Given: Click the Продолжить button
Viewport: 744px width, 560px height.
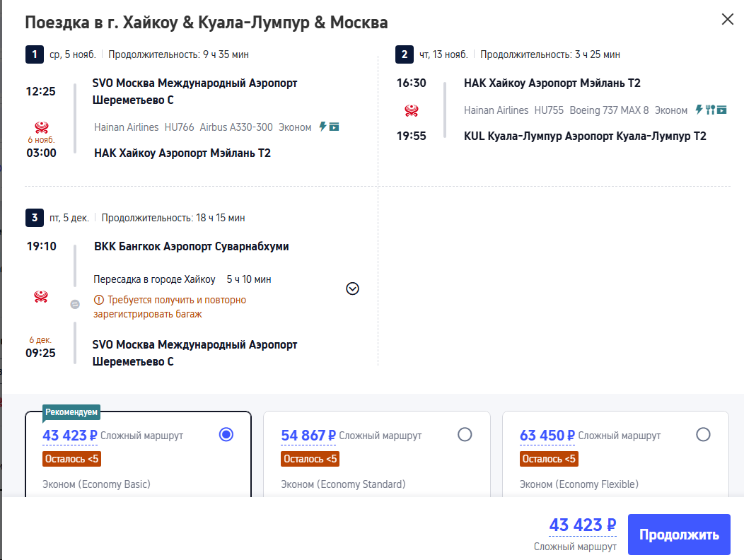Looking at the screenshot, I should point(679,535).
